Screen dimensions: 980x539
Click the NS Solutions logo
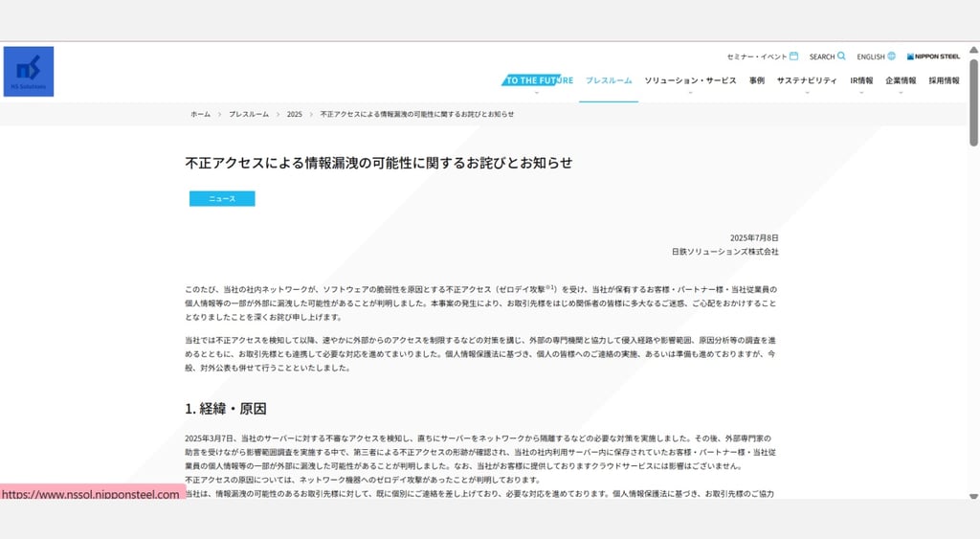tap(29, 71)
